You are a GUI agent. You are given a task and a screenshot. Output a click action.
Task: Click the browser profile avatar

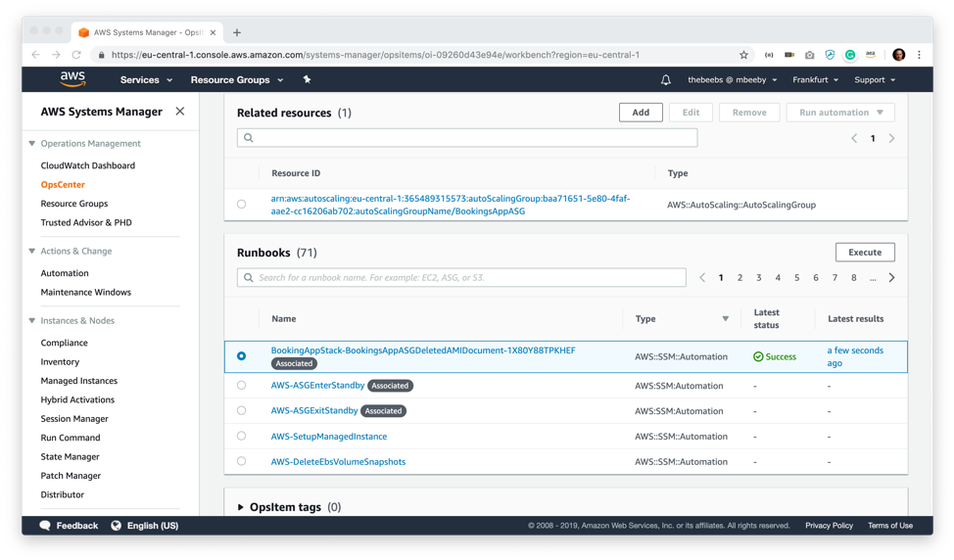point(898,55)
